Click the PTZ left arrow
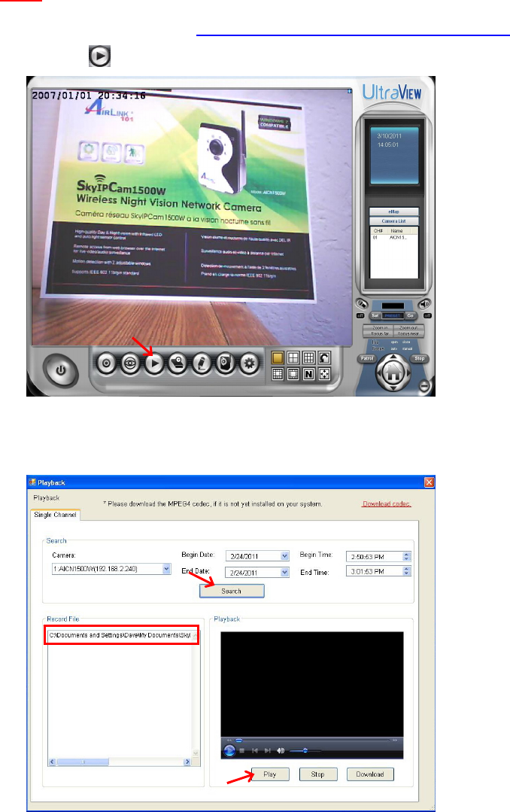Viewport: 510px width, 812px height. (378, 372)
